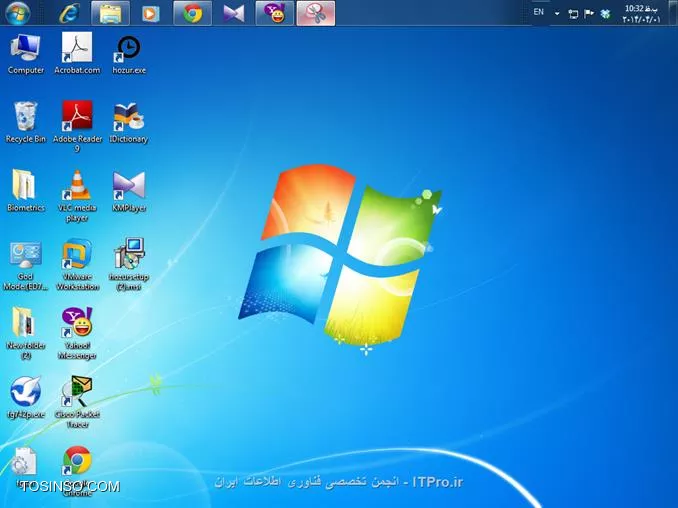Launch Internet Explorer from the taskbar
The width and height of the screenshot is (678, 508).
[69, 13]
